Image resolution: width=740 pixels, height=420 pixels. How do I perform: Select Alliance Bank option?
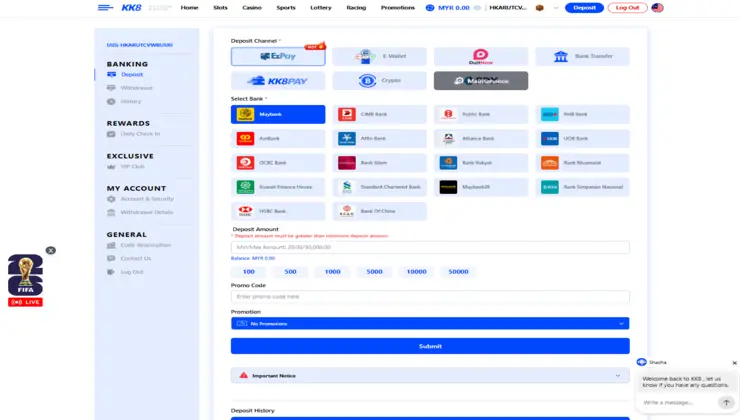481,138
